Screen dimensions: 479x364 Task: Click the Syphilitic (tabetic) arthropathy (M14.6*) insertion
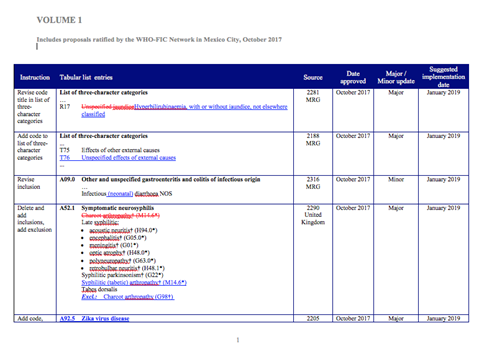pyautogui.click(x=134, y=282)
